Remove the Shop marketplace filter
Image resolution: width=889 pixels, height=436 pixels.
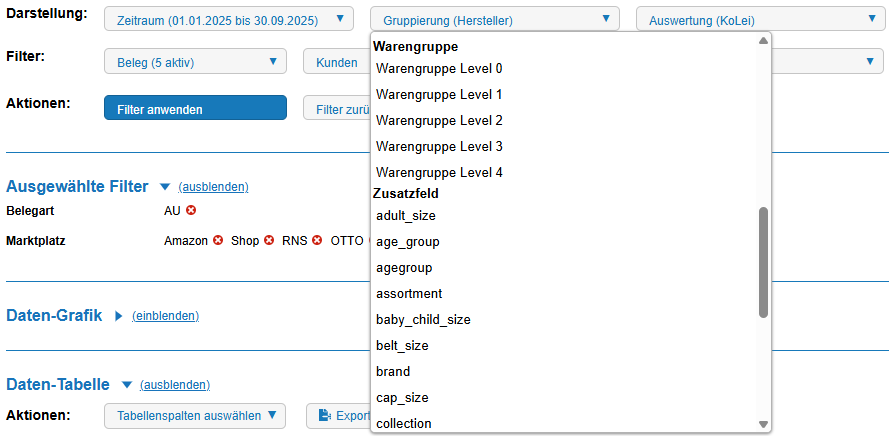[x=269, y=241]
